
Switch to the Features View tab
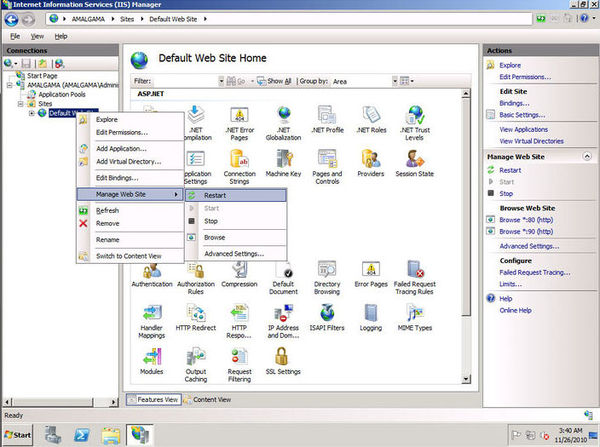[153, 400]
